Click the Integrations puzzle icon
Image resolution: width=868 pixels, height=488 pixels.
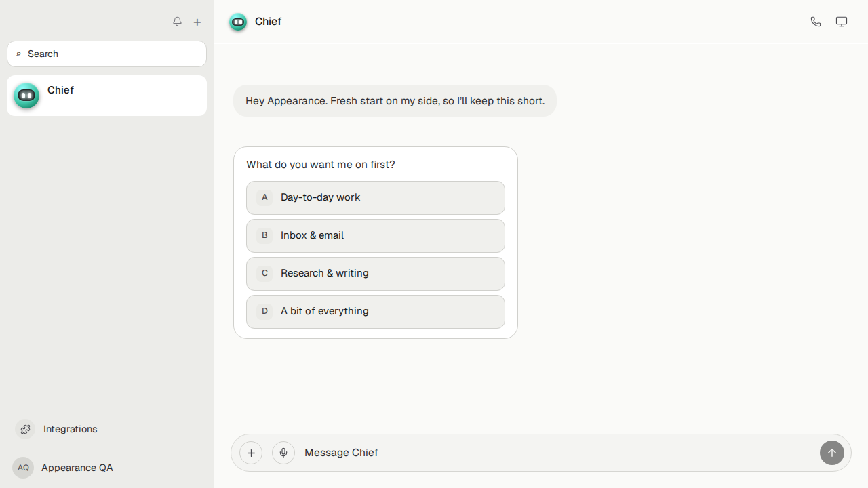[x=25, y=429]
